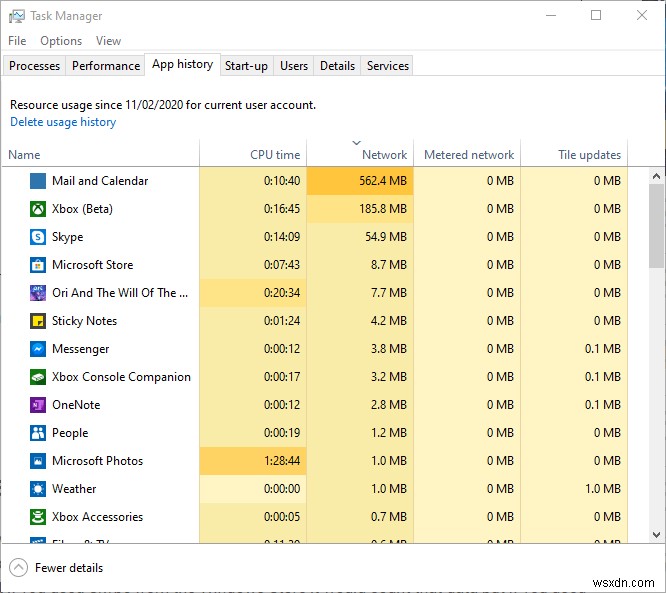This screenshot has height=593, width=666.
Task: Click the Weather app icon
Action: pyautogui.click(x=38, y=489)
